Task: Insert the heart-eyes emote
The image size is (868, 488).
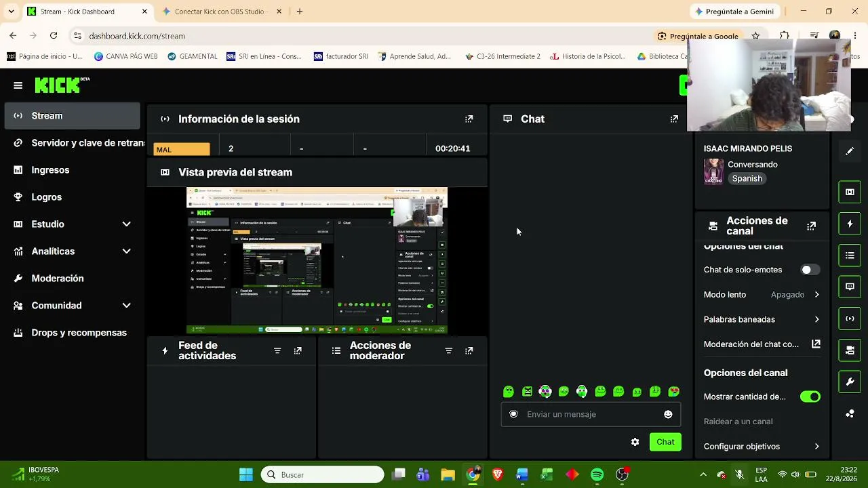Action: coord(674,391)
